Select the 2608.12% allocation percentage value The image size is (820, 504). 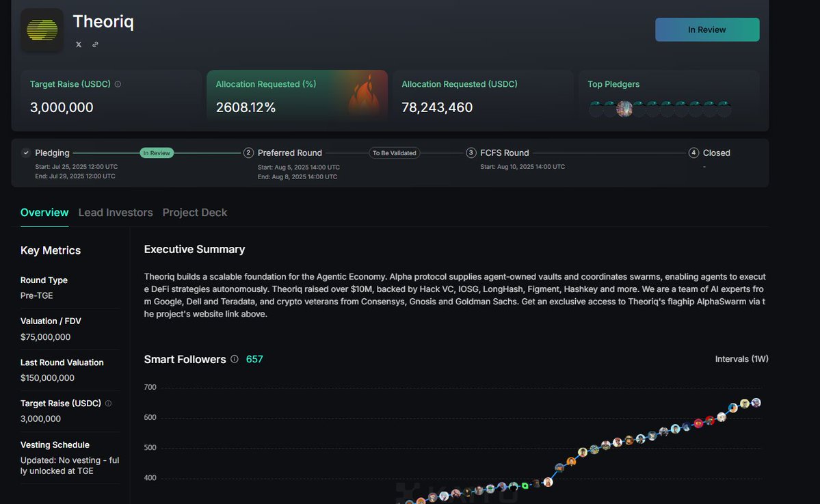tap(246, 107)
